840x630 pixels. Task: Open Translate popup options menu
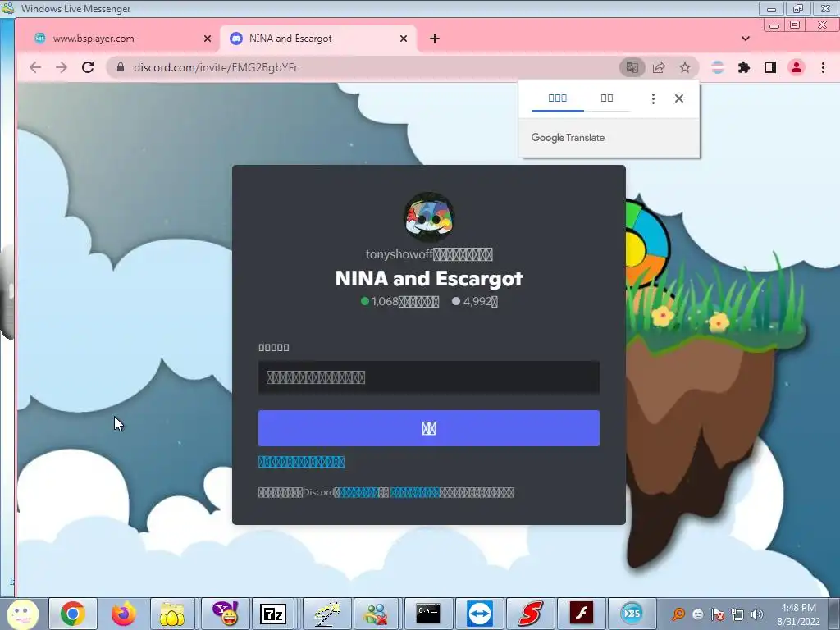click(x=653, y=98)
